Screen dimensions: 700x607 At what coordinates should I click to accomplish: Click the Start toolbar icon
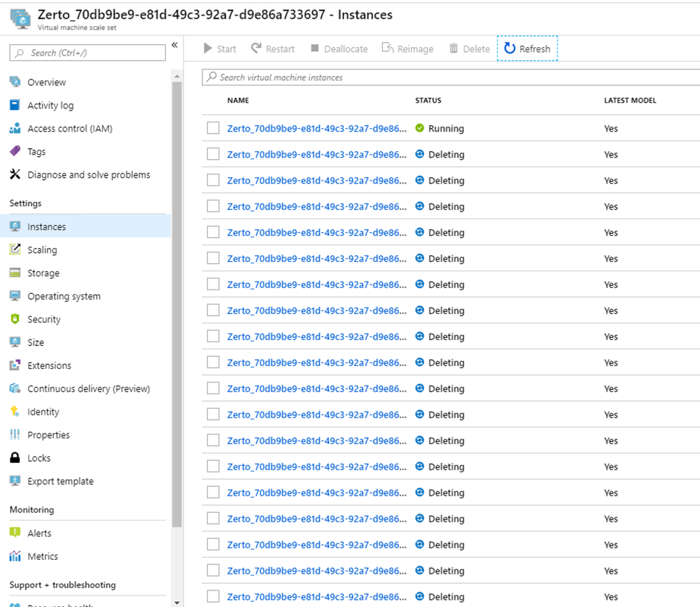pos(208,48)
